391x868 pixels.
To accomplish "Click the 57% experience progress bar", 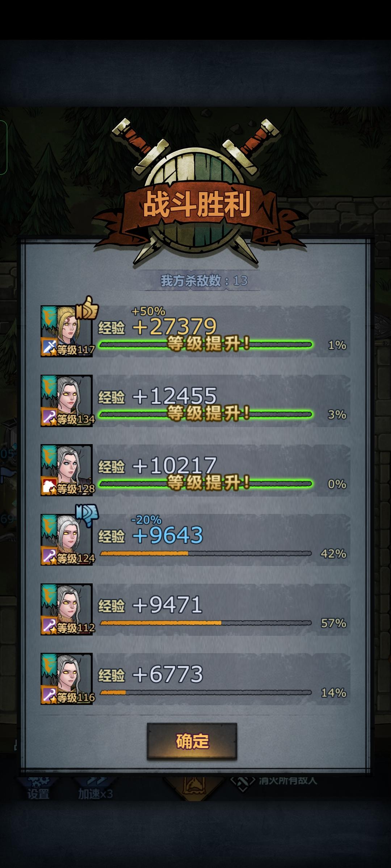I will [x=206, y=623].
